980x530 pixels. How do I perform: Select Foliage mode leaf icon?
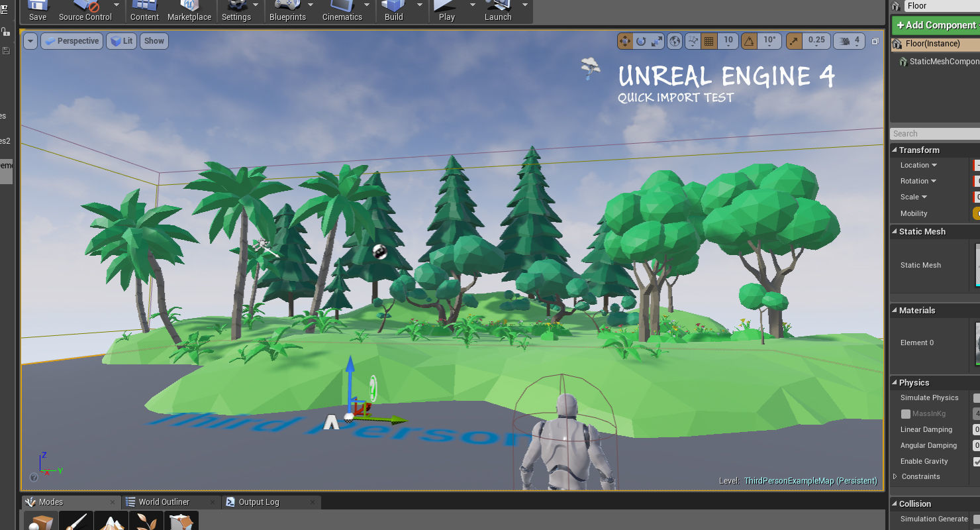click(146, 521)
